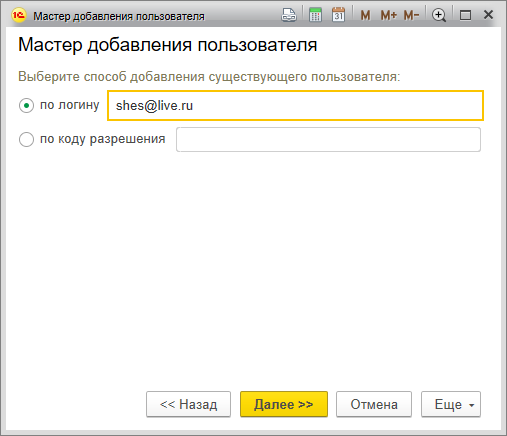Focus the login field containing shes@live.ru

[295, 105]
